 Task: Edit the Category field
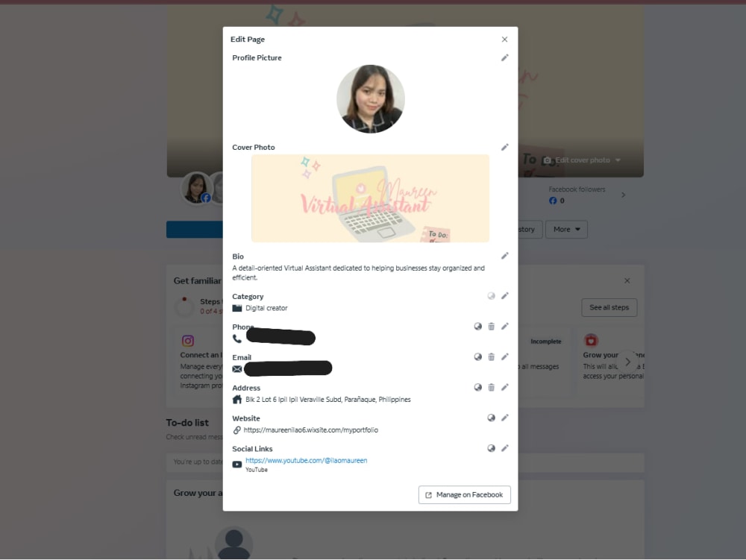click(x=505, y=296)
